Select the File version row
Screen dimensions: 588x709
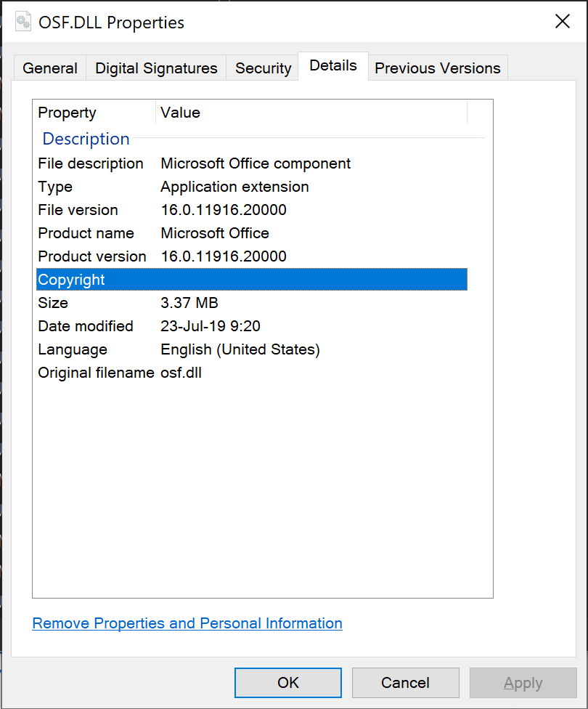[251, 210]
